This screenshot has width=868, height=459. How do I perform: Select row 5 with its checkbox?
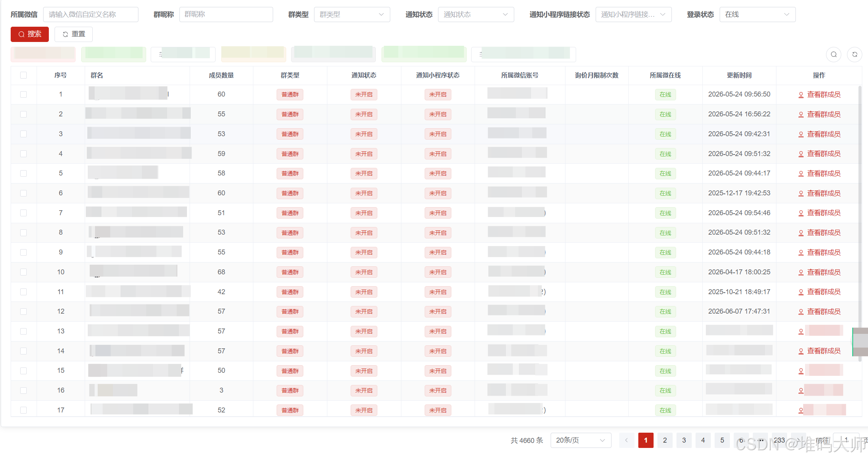[24, 173]
